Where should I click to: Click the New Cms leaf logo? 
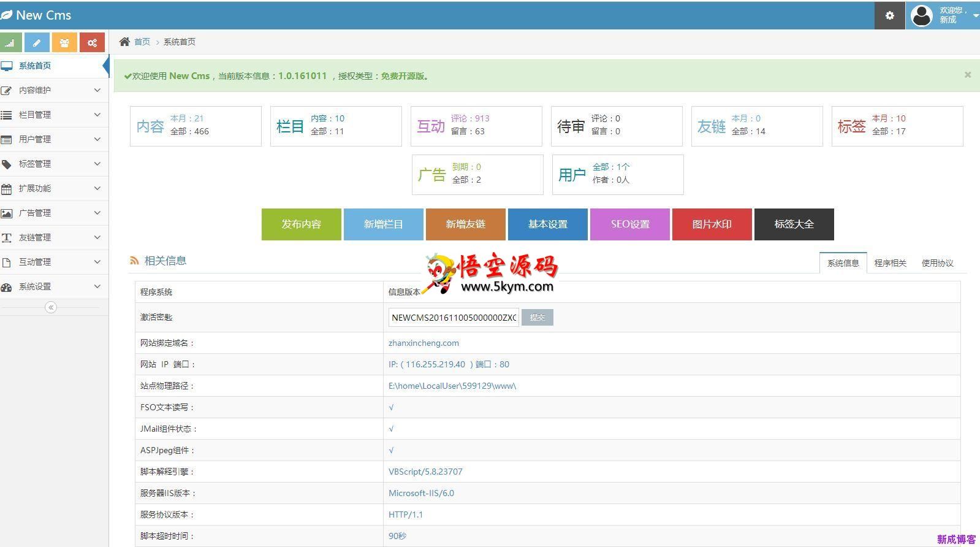6,15
